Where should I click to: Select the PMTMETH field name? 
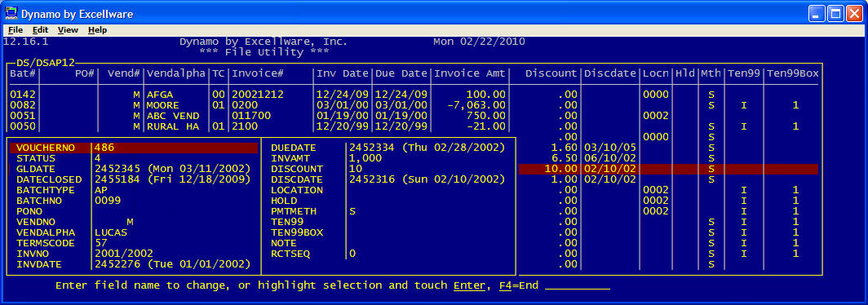[293, 211]
